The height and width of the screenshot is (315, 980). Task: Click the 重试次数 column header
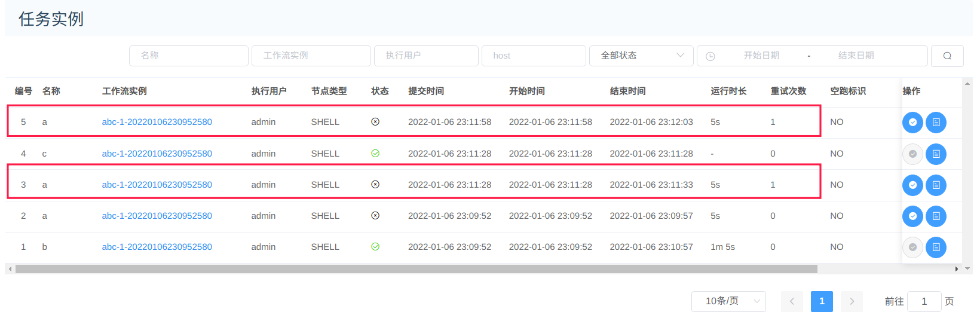point(788,91)
